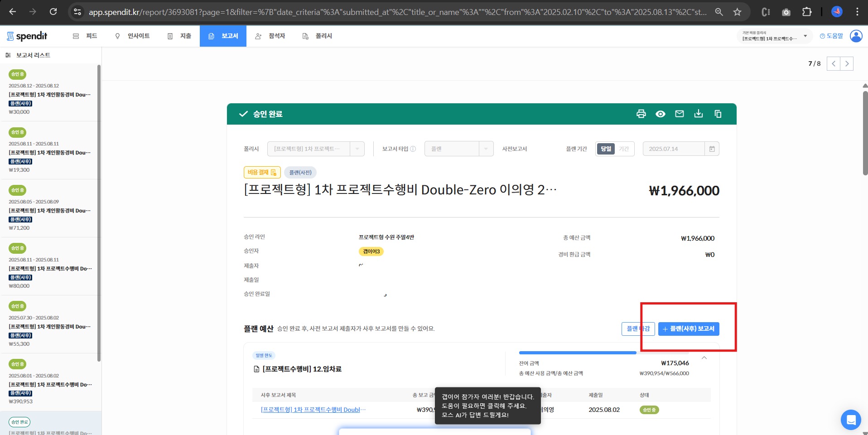The height and width of the screenshot is (435, 868).
Task: Click the print icon in the green header
Action: click(x=641, y=114)
